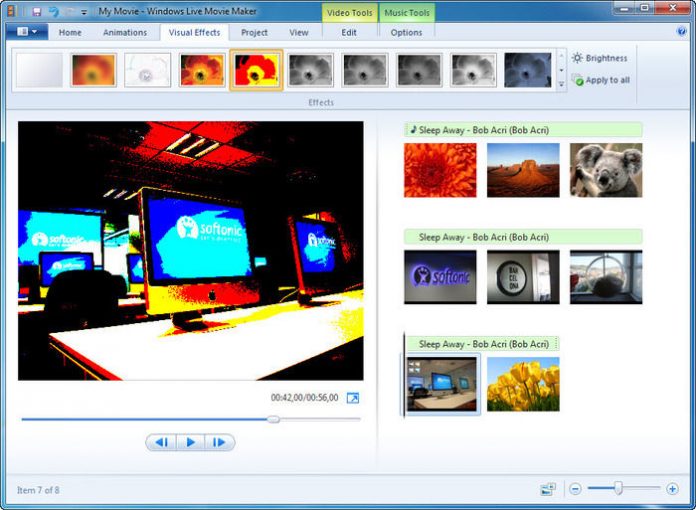Switch to the Home tab

70,32
